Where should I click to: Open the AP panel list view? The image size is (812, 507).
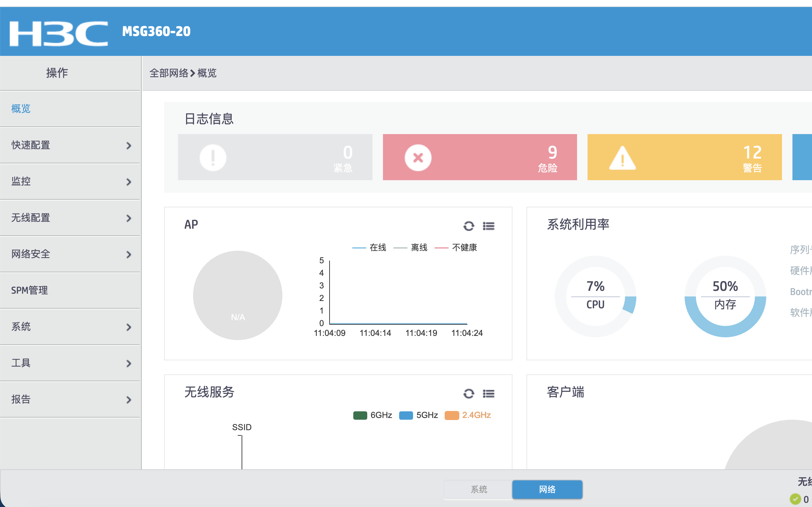coord(488,226)
